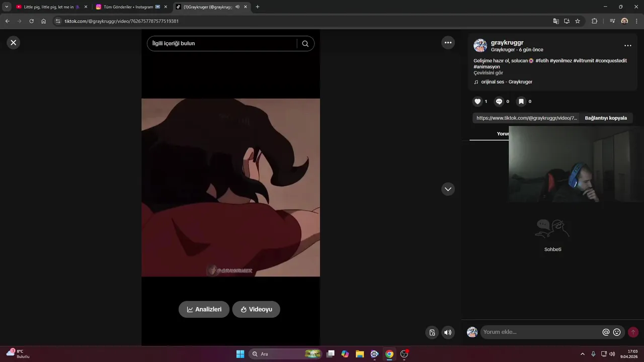Open Windows Start menu
644x362 pixels.
[x=240, y=354]
